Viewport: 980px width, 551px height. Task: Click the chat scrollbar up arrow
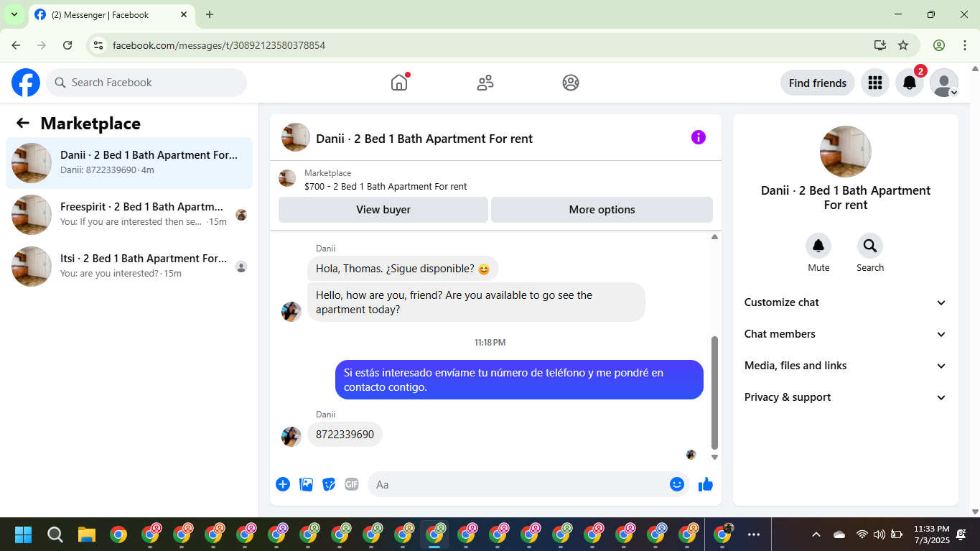coord(714,237)
